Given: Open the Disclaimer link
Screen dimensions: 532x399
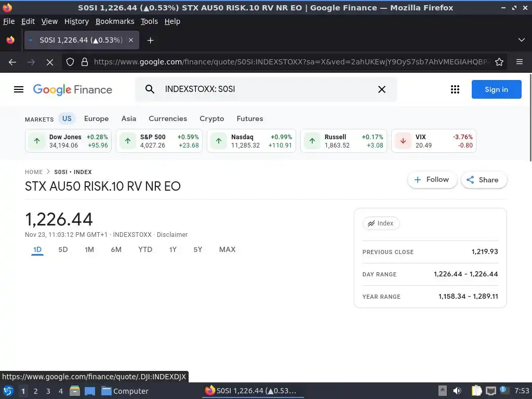Looking at the screenshot, I should tap(172, 235).
